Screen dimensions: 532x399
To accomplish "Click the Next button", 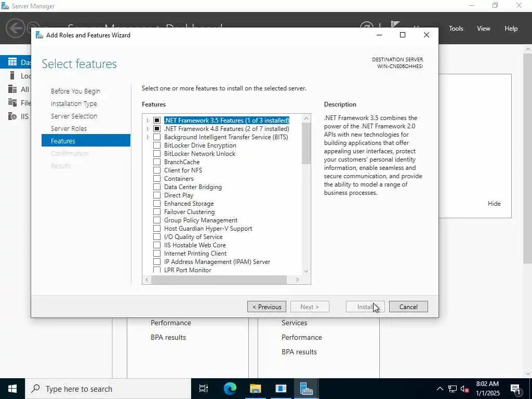I will [x=310, y=307].
